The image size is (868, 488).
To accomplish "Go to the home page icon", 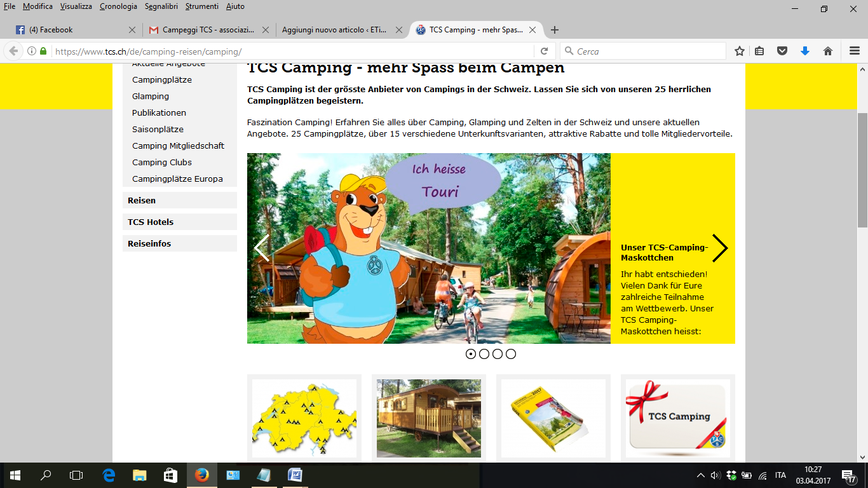I will 828,51.
